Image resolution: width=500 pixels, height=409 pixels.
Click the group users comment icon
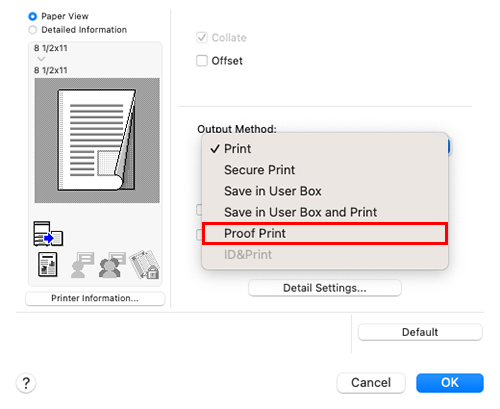[x=112, y=265]
